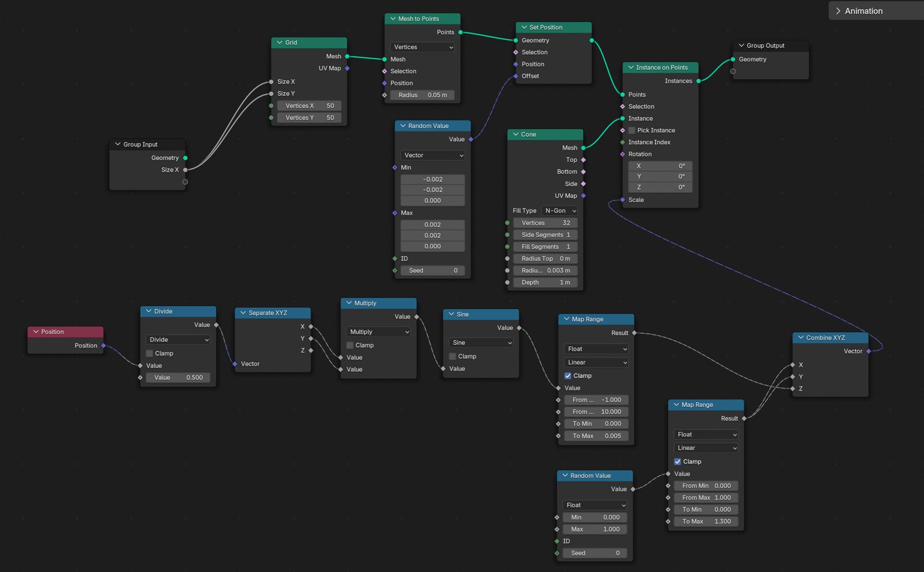Click the Cone node's Mesh output socket

583,148
